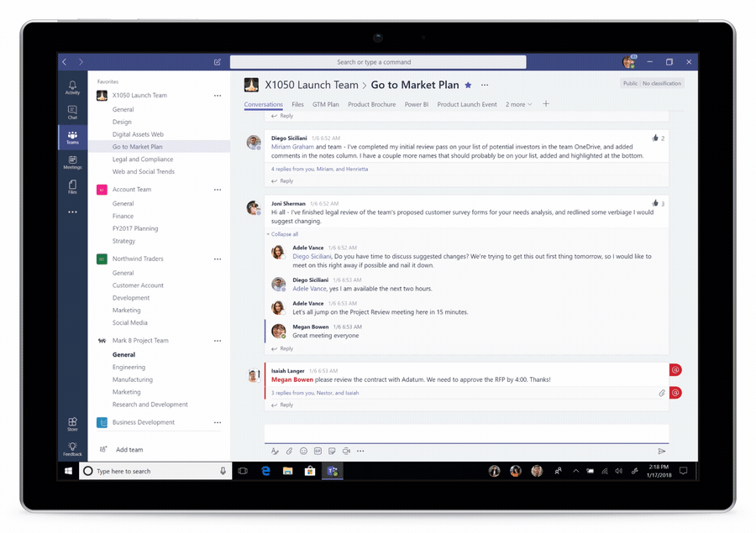The width and height of the screenshot is (756, 533).
Task: Open Northwind Traders options ellipsis
Action: tap(218, 259)
